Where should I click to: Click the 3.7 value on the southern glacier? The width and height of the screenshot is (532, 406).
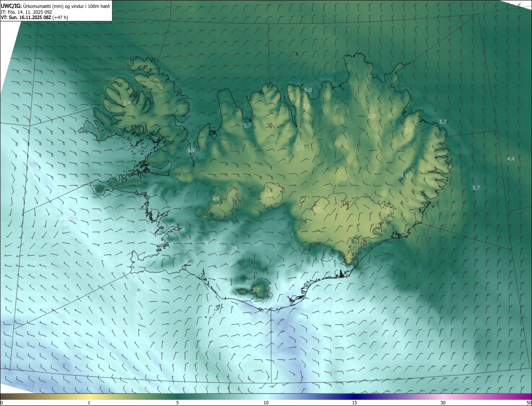pos(256,290)
